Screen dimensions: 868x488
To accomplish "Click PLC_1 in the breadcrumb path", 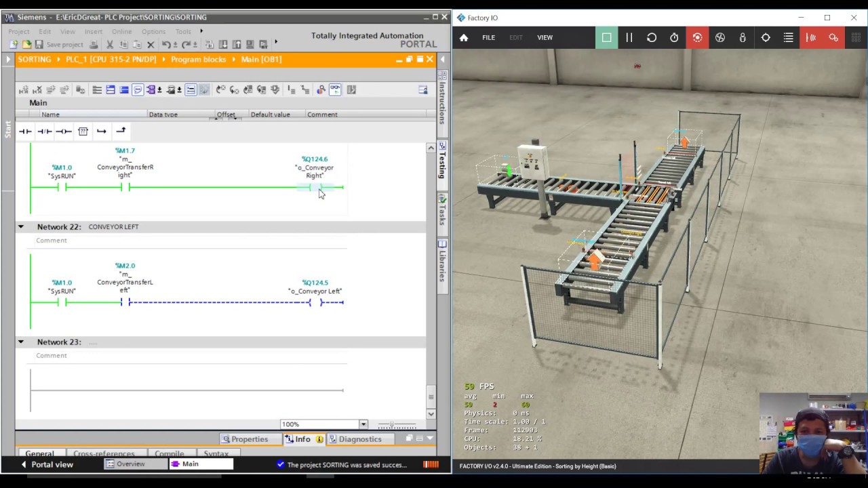I will (111, 59).
